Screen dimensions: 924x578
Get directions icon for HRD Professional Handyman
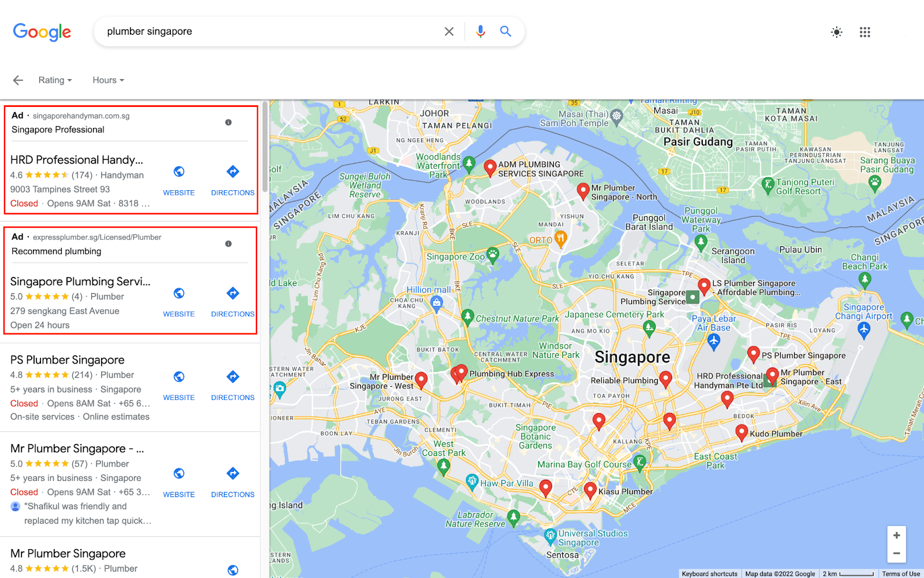click(x=233, y=172)
